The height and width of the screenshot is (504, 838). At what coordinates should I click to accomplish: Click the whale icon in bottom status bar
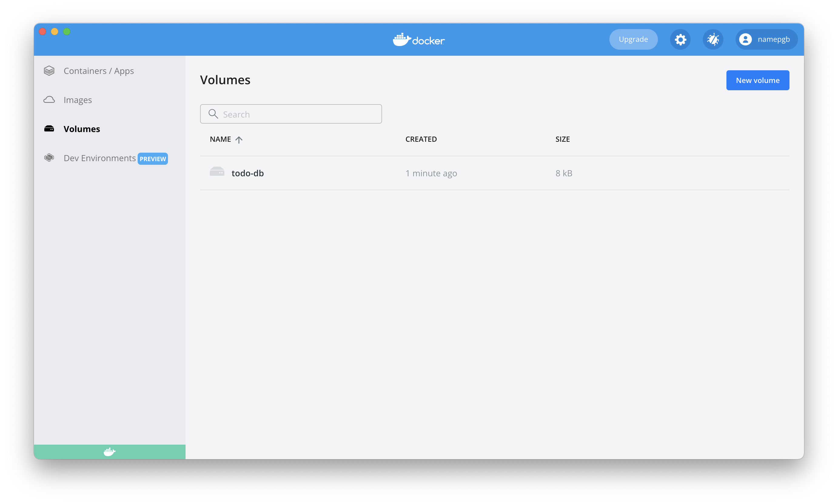tap(109, 452)
